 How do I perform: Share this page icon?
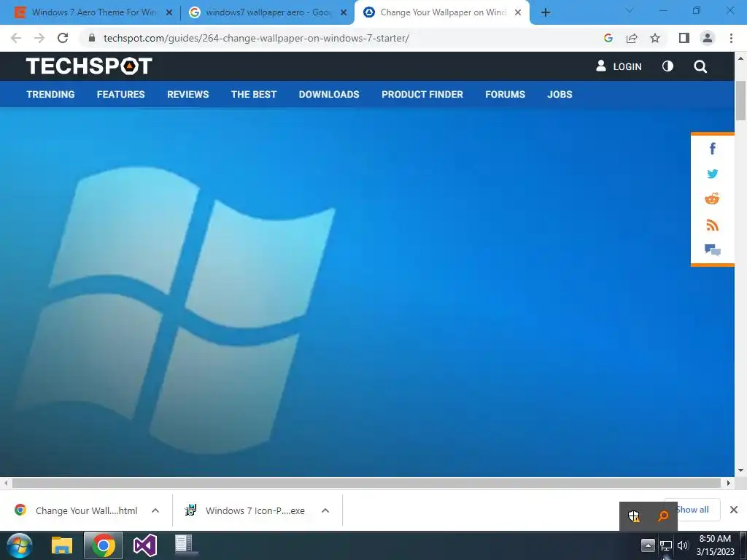click(632, 38)
